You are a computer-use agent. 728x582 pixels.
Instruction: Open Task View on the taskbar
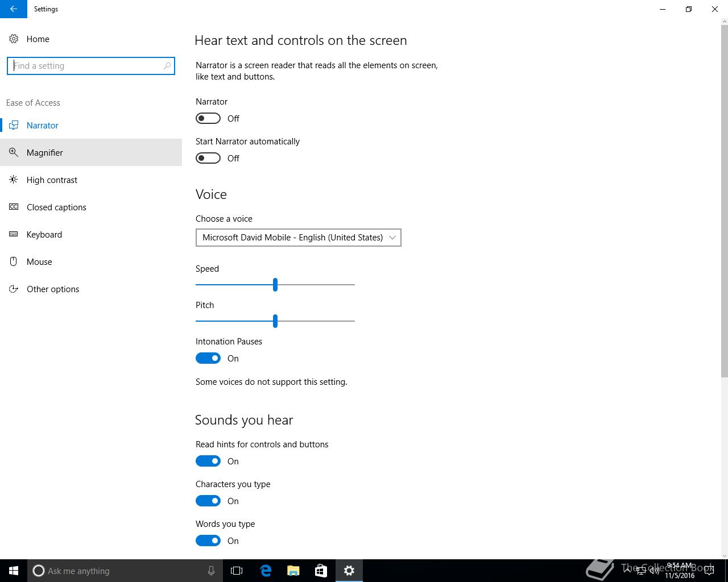237,571
